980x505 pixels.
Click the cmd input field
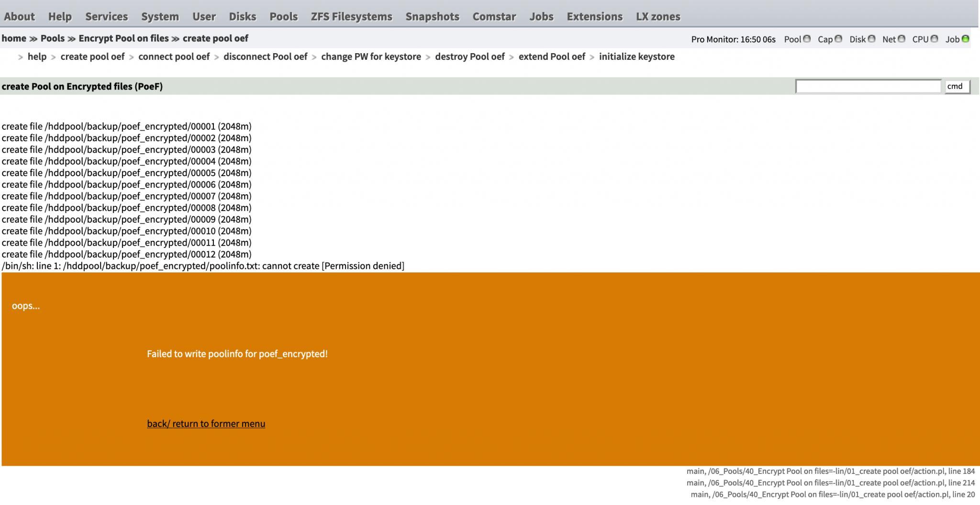tap(868, 86)
